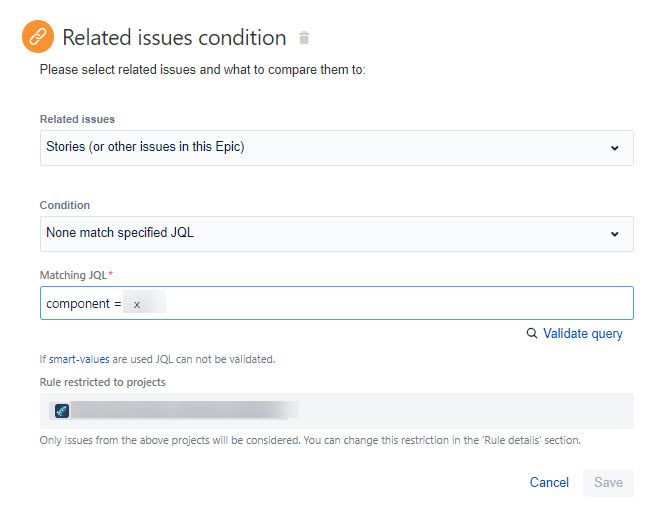667x528 pixels.
Task: Click the 'Related issues condition' heading
Action: tap(174, 38)
